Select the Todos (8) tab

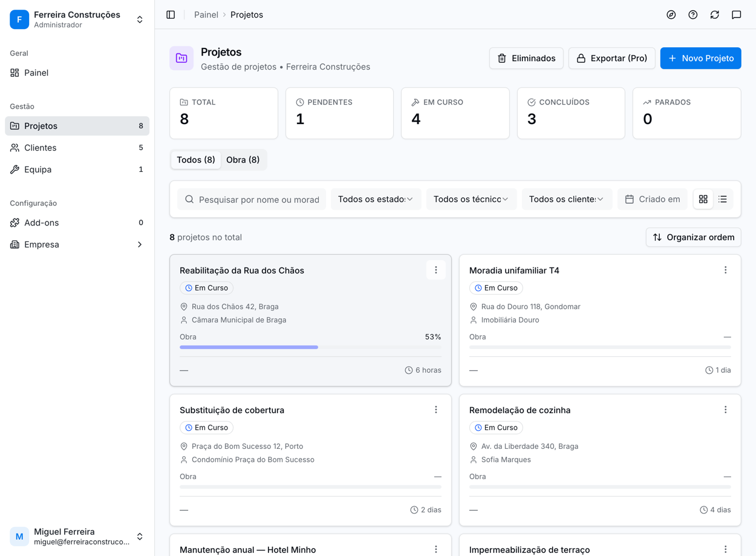[x=196, y=160]
